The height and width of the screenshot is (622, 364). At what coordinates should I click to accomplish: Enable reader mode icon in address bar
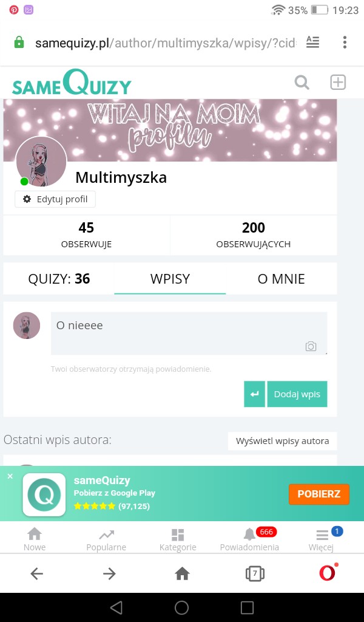pos(312,42)
